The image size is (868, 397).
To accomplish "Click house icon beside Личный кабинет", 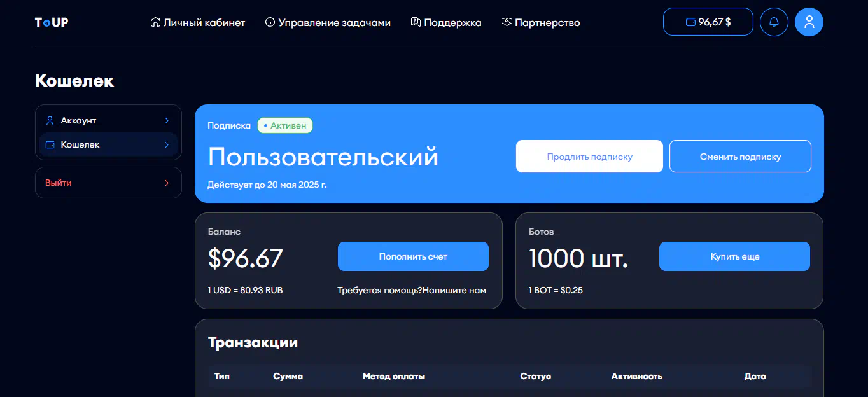I will [x=155, y=22].
